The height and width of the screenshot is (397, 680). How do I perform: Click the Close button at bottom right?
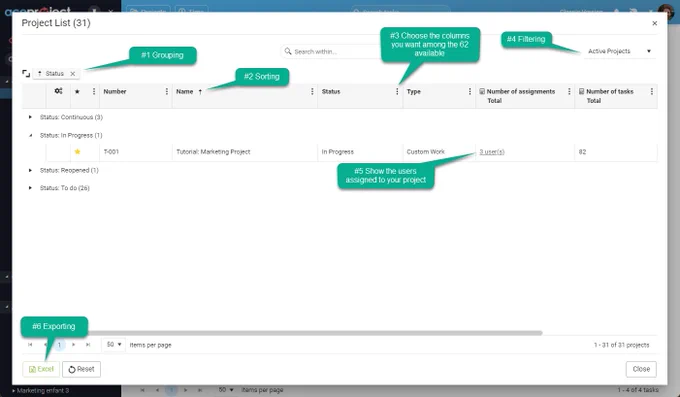641,369
